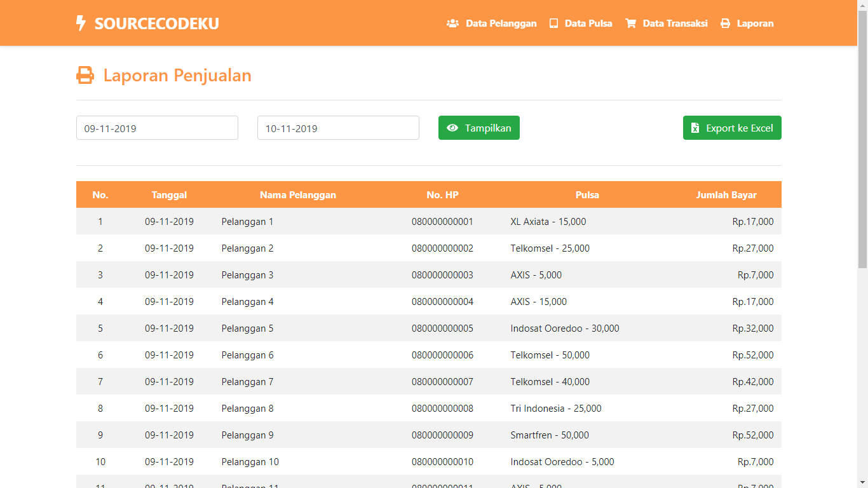Click the eye icon inside Tampilkan button
The height and width of the screenshot is (488, 868).
pyautogui.click(x=452, y=128)
